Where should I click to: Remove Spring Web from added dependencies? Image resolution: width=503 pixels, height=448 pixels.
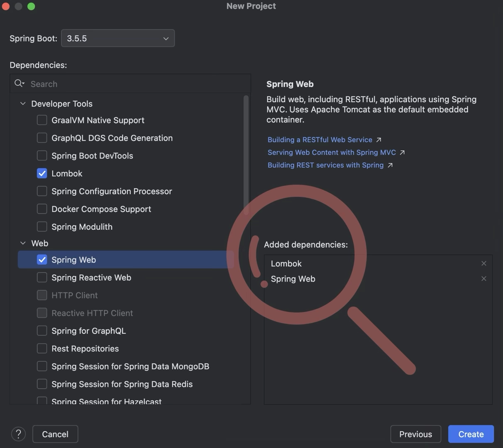483,279
